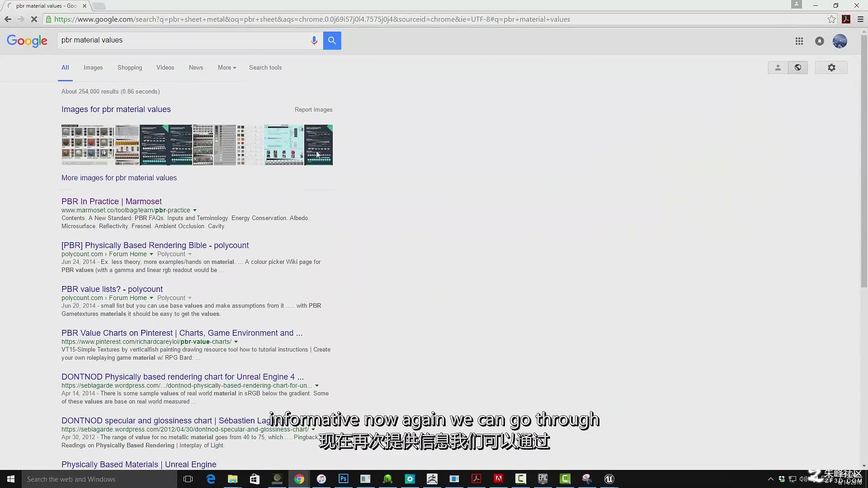This screenshot has width=868, height=488.
Task: Click the Adobe Acrobat extension icon
Action: (846, 19)
